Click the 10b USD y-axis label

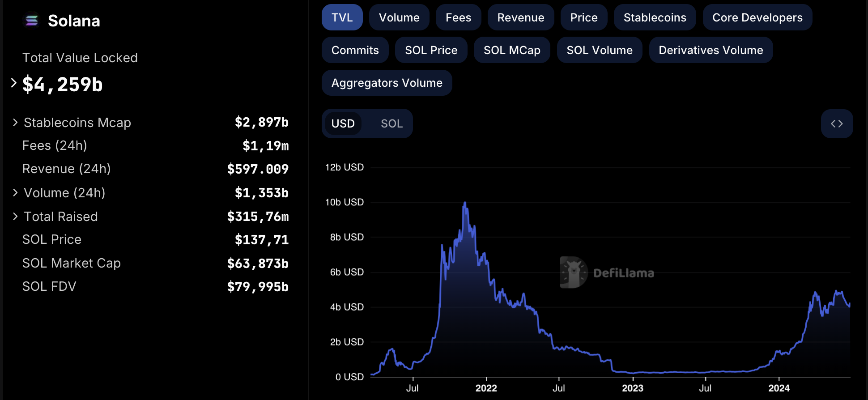coord(344,202)
